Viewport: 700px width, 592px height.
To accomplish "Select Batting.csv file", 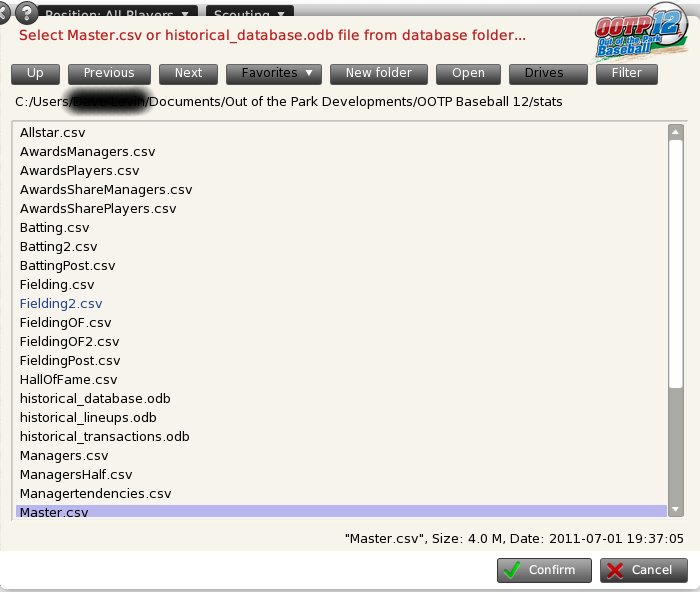I will [x=341, y=228].
